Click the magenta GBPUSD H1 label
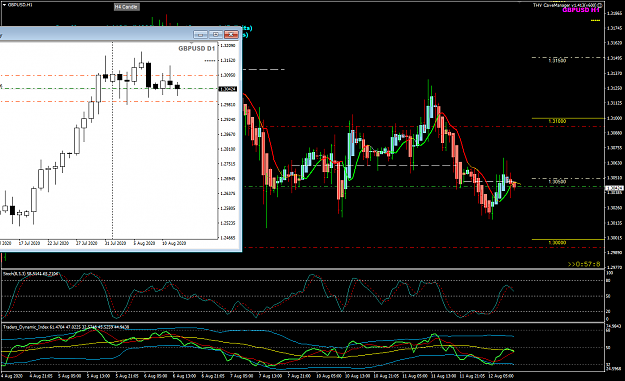Viewport: 625px width, 381px height. pos(581,10)
